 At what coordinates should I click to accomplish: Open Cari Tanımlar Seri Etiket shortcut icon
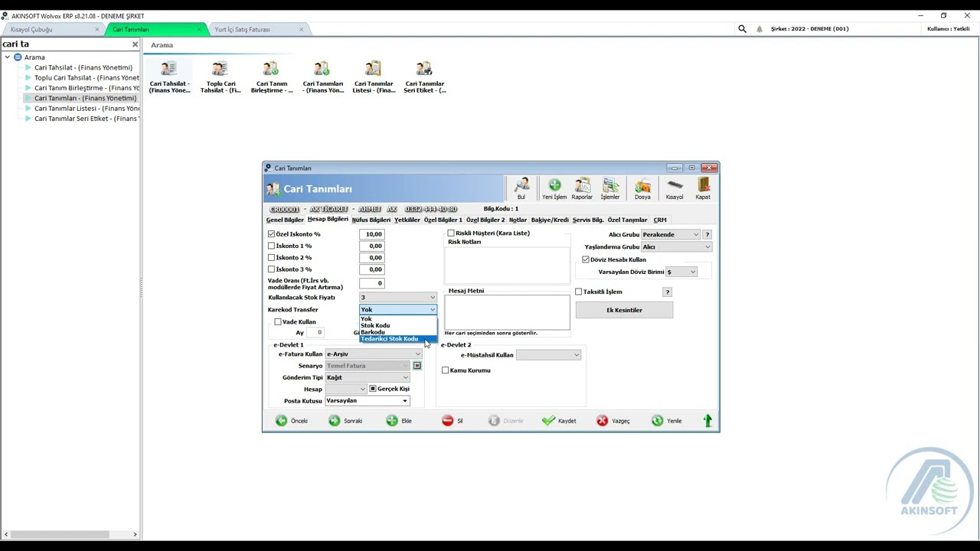[425, 77]
